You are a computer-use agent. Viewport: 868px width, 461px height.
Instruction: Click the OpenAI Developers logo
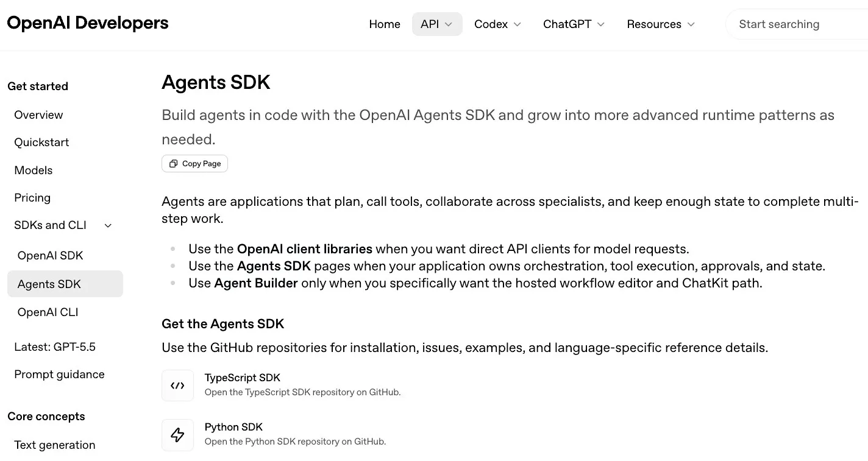point(88,23)
